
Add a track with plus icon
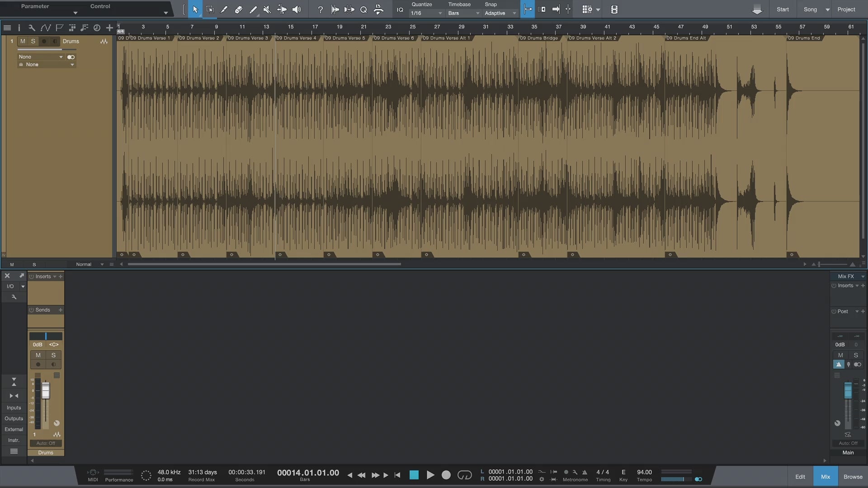point(109,28)
